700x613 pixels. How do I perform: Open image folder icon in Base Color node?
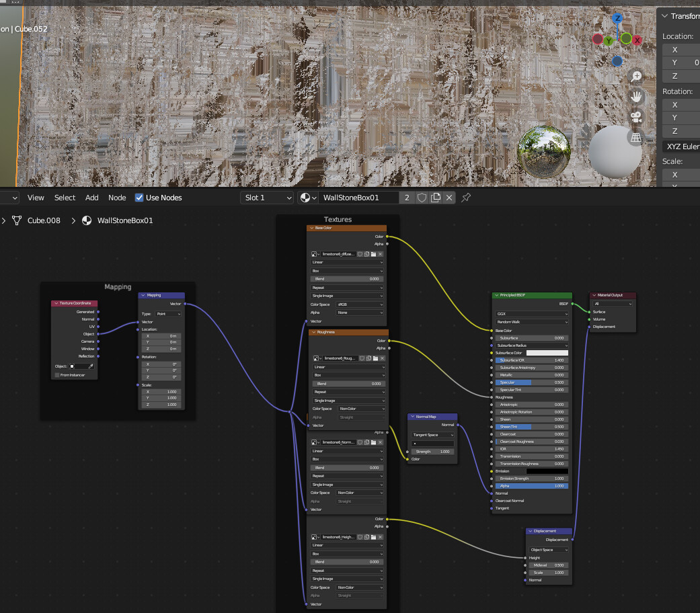coord(374,254)
